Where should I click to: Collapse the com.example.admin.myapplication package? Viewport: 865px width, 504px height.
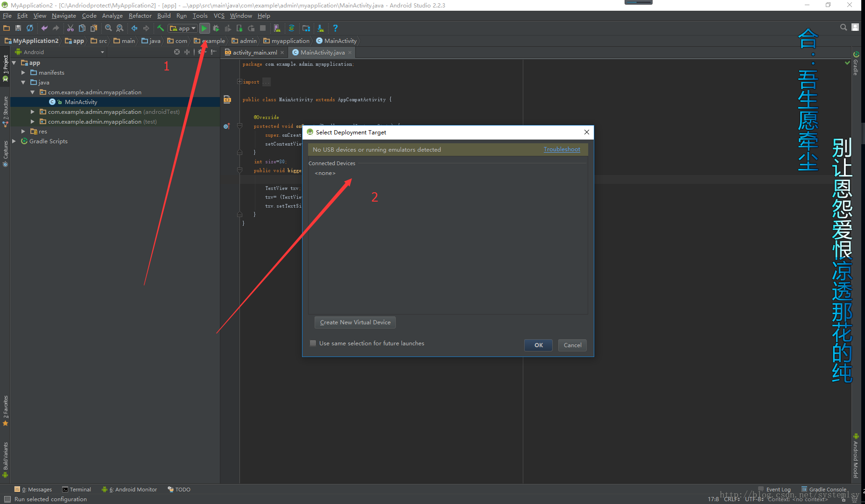(x=32, y=92)
